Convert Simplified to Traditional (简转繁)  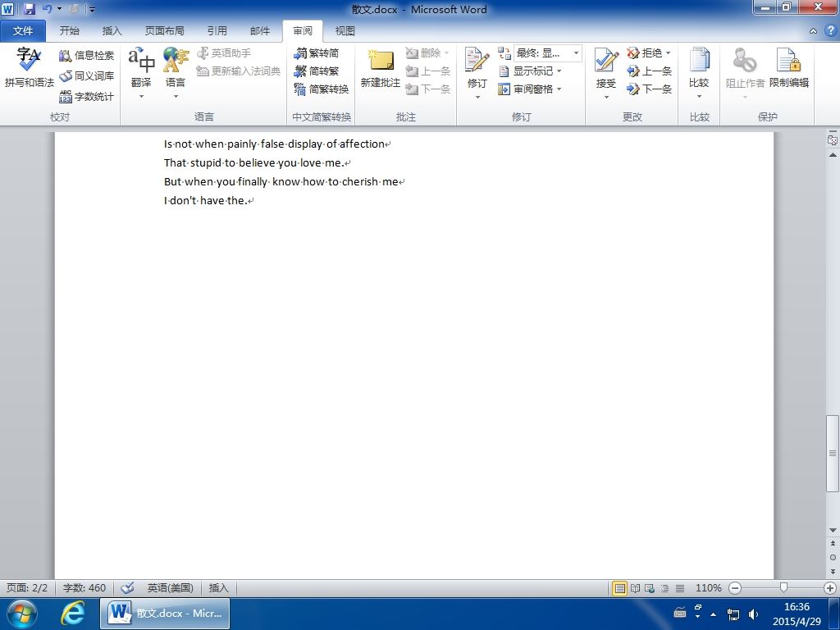[x=317, y=71]
